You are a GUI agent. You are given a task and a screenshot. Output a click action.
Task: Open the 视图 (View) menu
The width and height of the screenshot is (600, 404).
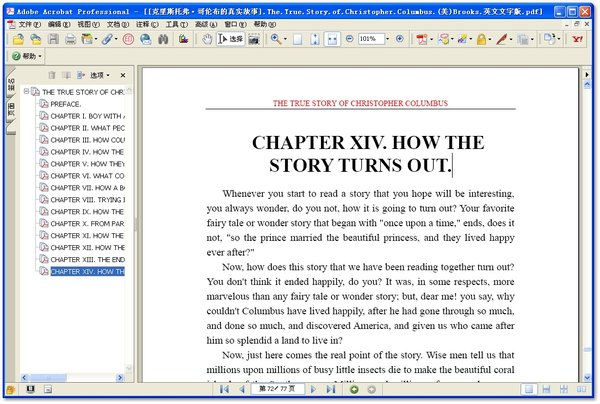(88, 24)
